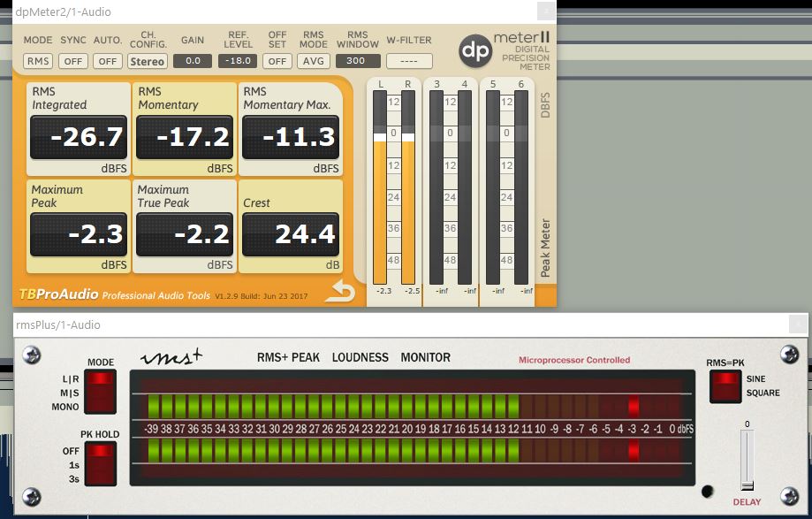Click the rms+ handwritten logo
The width and height of the screenshot is (812, 519).
[172, 357]
